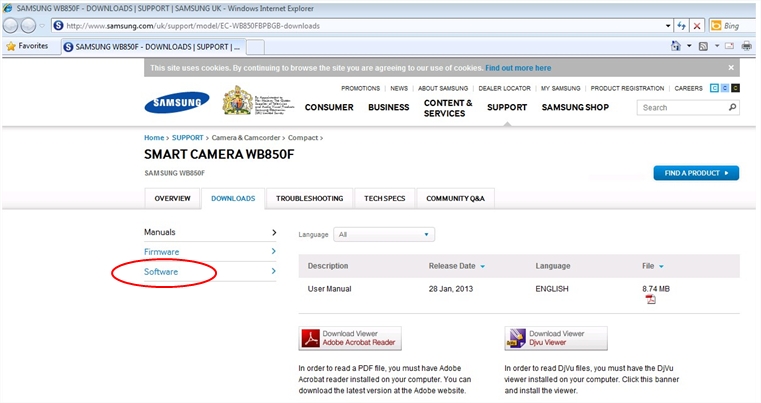Select the black contrast option square
The image size is (761, 403).
coord(735,88)
